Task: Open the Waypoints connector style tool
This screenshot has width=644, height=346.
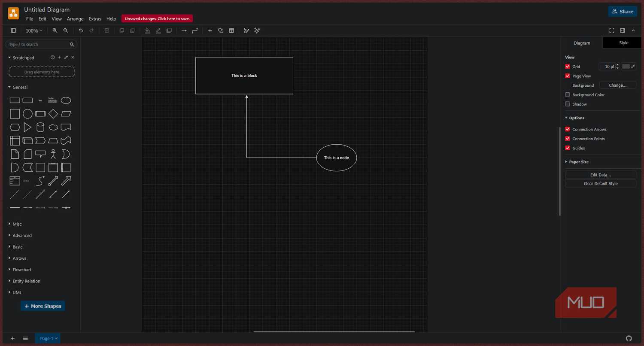Action: click(195, 30)
